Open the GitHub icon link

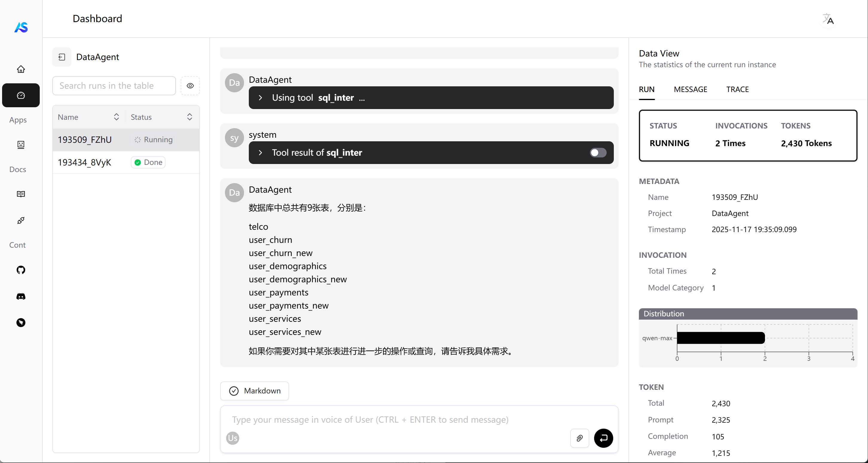21,270
